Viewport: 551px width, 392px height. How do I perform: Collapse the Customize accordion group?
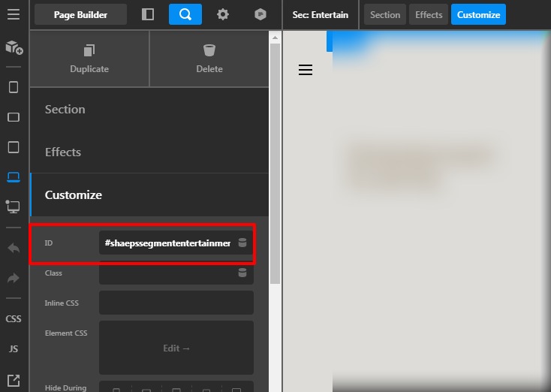[x=149, y=194]
